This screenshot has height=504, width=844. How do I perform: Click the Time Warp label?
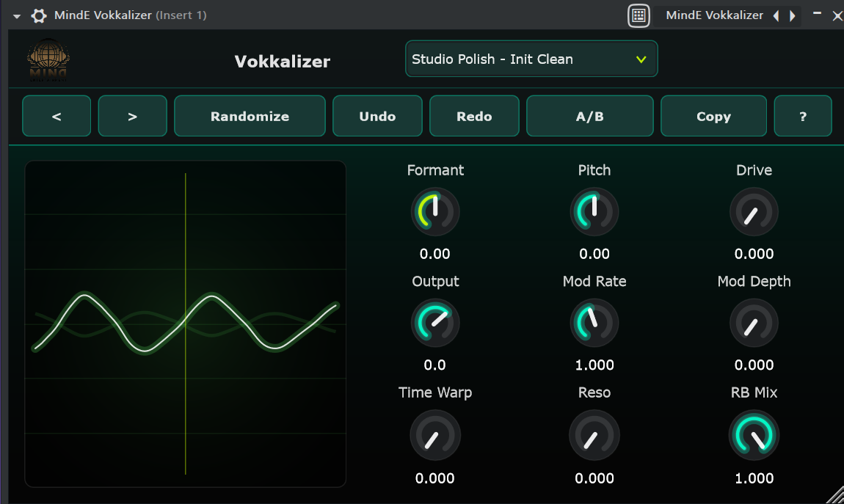pos(435,392)
